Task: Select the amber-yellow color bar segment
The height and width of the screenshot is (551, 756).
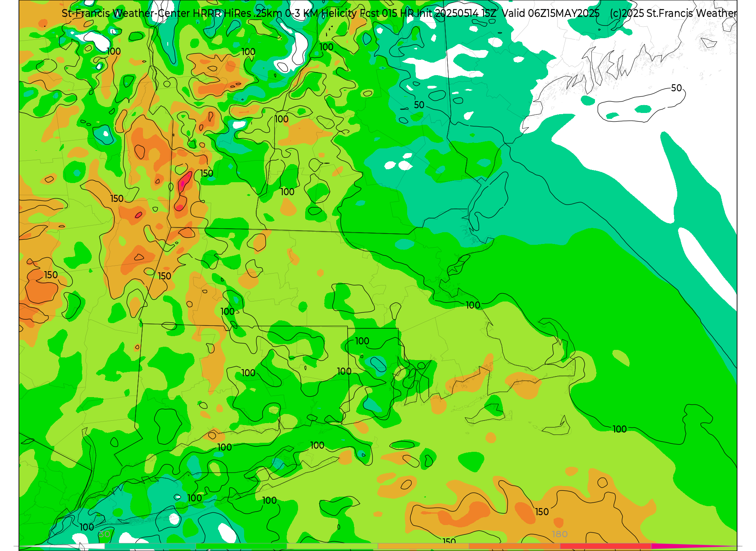Action: pyautogui.click(x=423, y=546)
